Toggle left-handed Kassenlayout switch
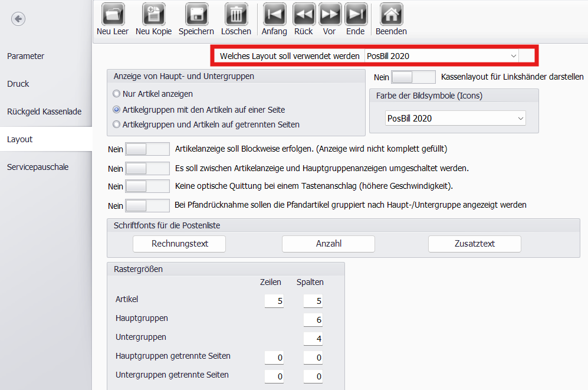588x390 pixels. point(413,77)
